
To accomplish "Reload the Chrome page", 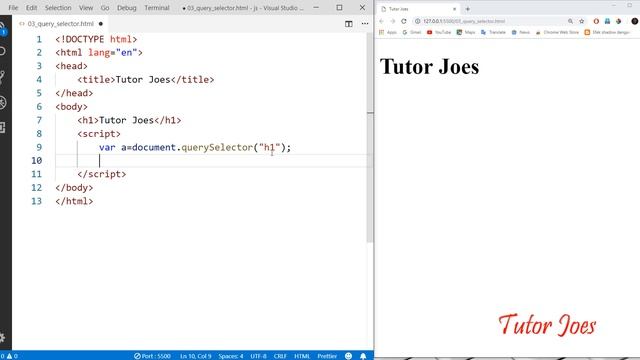I will 404,21.
